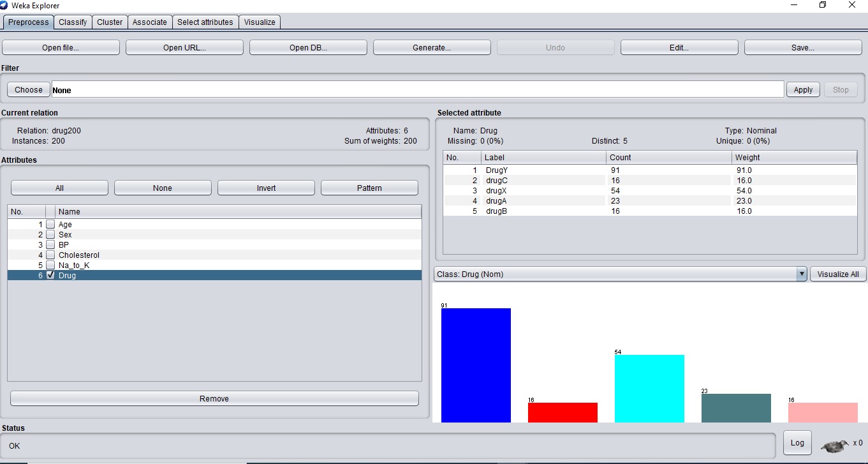Screen dimensions: 868x464
Task: Click the weight value 54.0
Action: point(744,191)
